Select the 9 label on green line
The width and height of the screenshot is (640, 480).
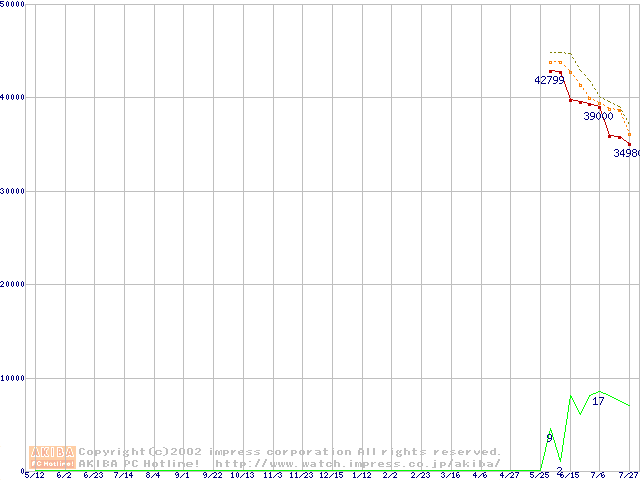click(549, 438)
